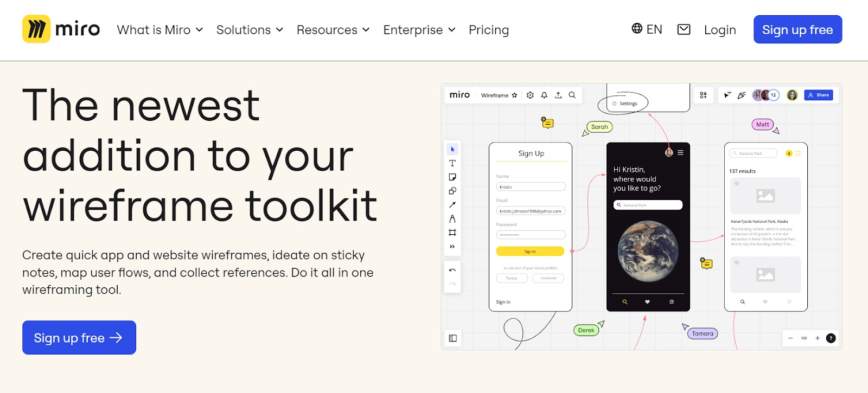Expand the Solutions dropdown
Viewport: 868px width, 393px height.
pos(250,30)
